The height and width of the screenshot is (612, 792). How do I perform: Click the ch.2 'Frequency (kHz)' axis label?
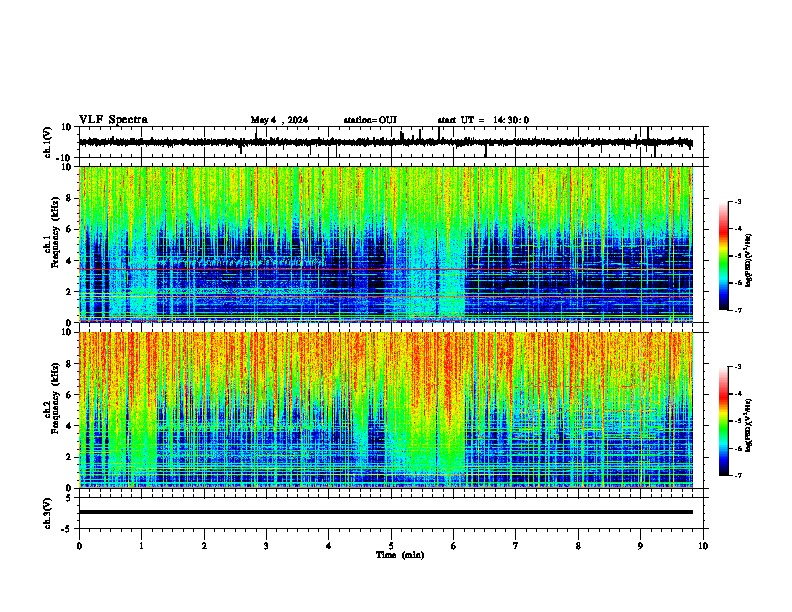(x=55, y=398)
